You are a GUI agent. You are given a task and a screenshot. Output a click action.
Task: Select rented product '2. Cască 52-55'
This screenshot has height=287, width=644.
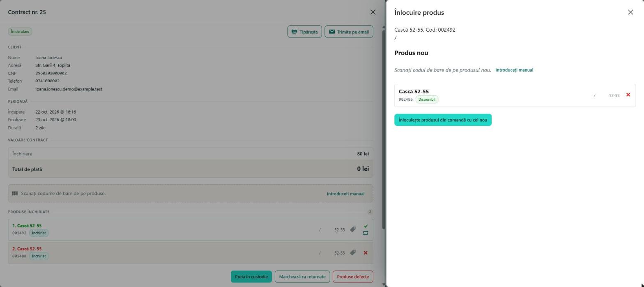[x=27, y=249]
